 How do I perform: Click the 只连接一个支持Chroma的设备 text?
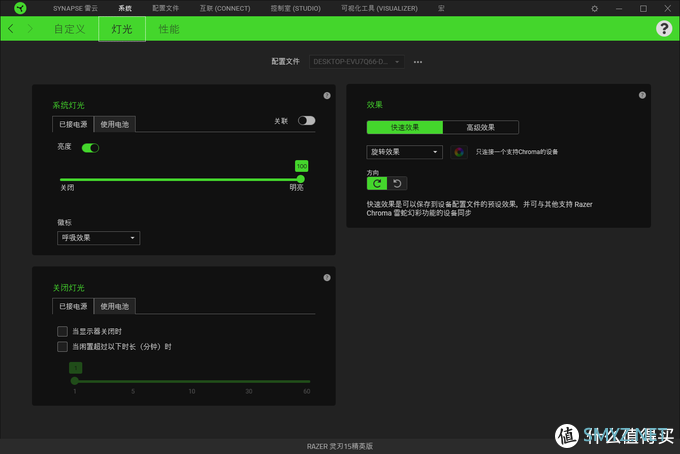[517, 152]
